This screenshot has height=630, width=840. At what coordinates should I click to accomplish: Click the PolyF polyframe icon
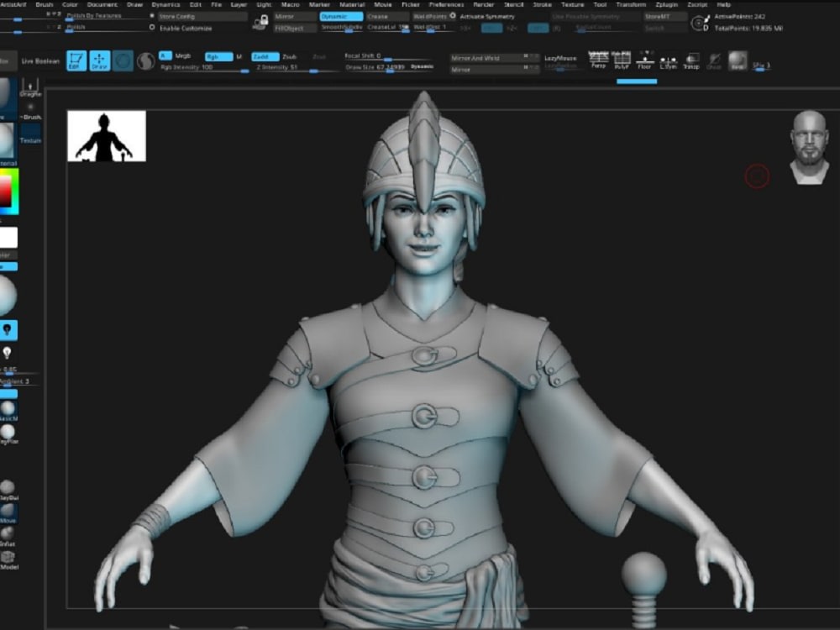(x=622, y=60)
